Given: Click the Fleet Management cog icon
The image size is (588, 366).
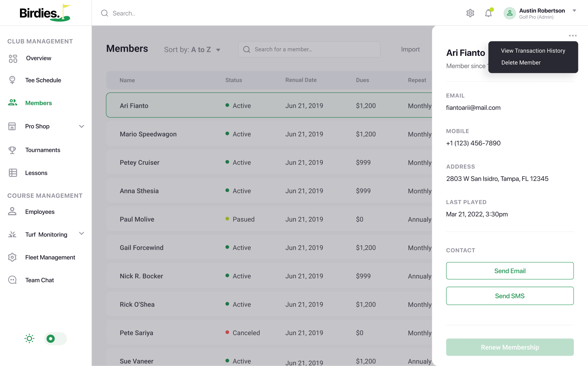Looking at the screenshot, I should coord(12,257).
